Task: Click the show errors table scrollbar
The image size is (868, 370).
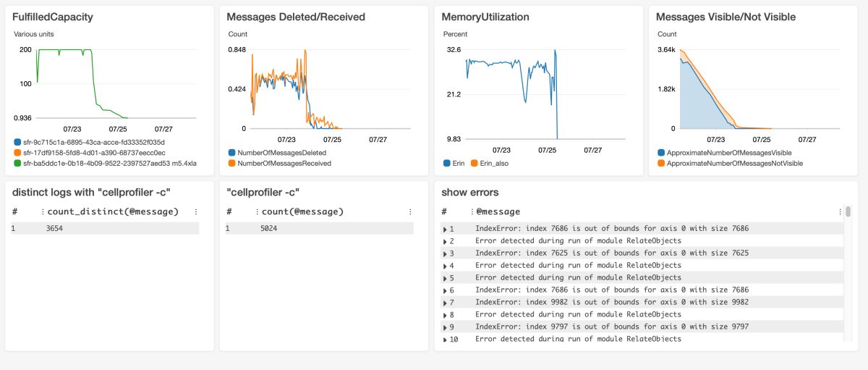Action: (848, 213)
